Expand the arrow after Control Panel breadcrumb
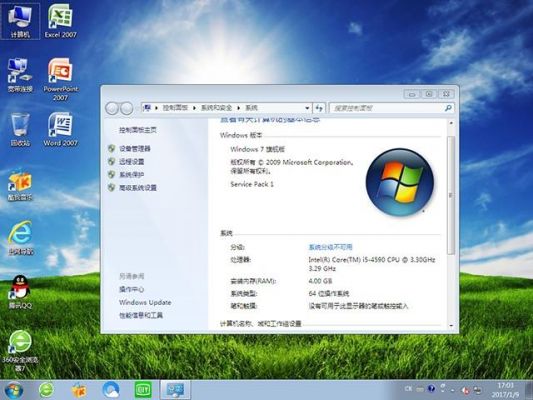 point(194,108)
